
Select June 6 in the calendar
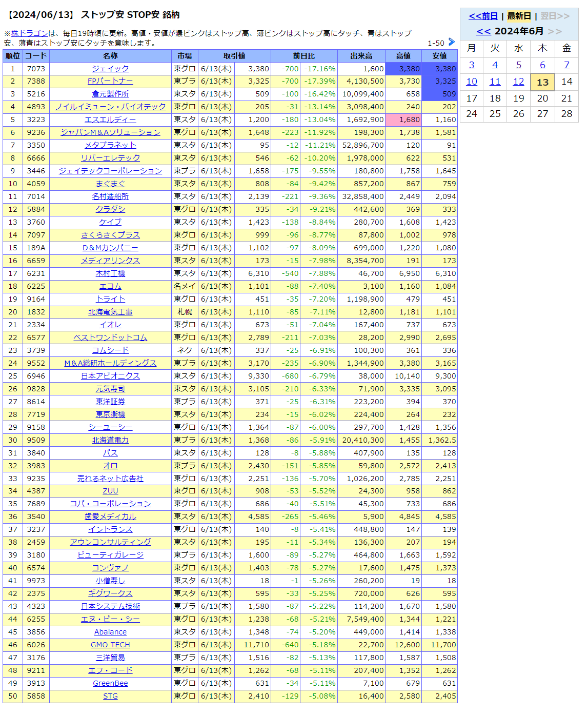click(542, 65)
